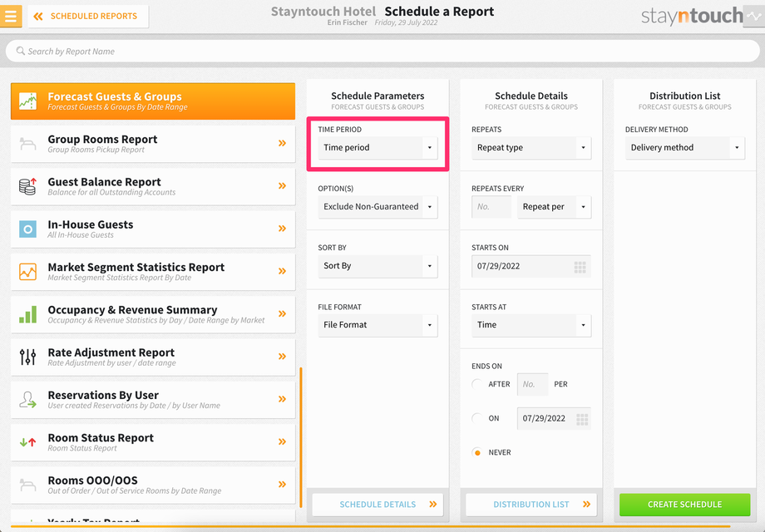Click the Group Rooms Report bed icon
This screenshot has height=532, width=765.
point(27,144)
